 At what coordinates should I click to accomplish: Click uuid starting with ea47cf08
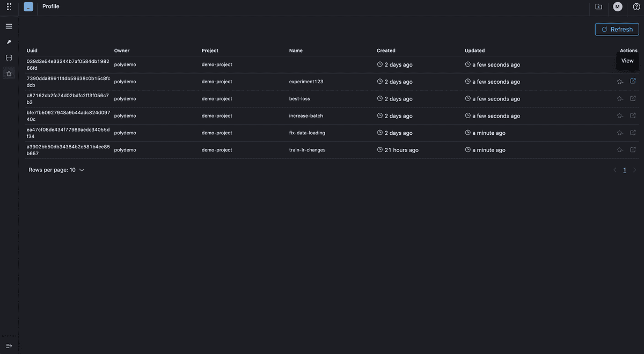pos(68,133)
